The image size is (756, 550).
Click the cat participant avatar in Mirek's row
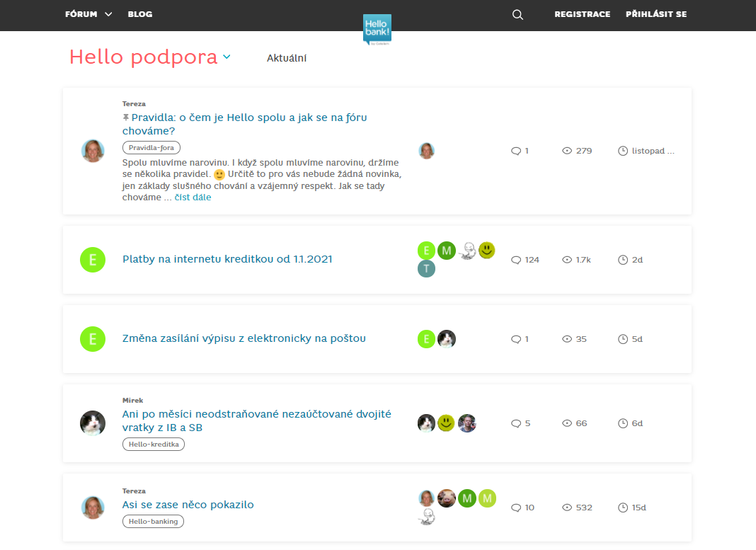[426, 423]
